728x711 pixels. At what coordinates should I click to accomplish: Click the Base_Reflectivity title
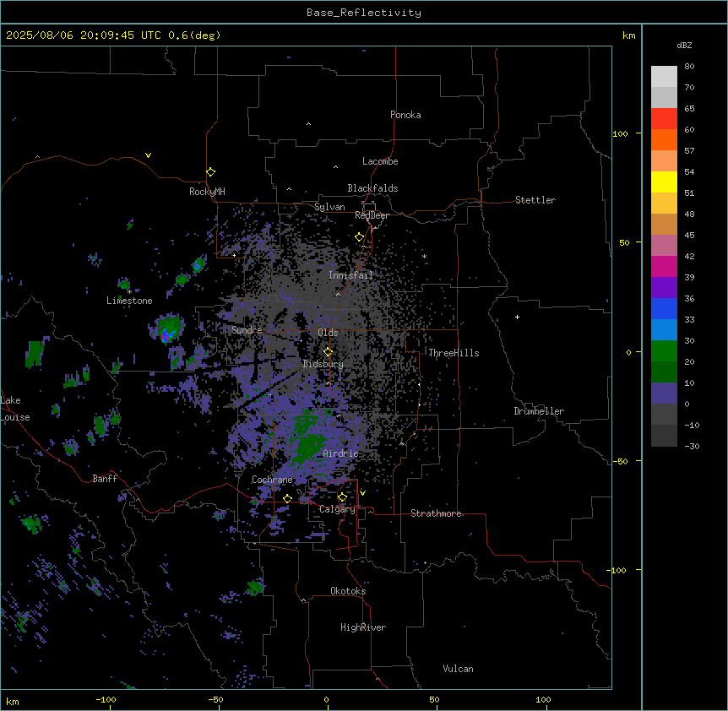[x=364, y=13]
